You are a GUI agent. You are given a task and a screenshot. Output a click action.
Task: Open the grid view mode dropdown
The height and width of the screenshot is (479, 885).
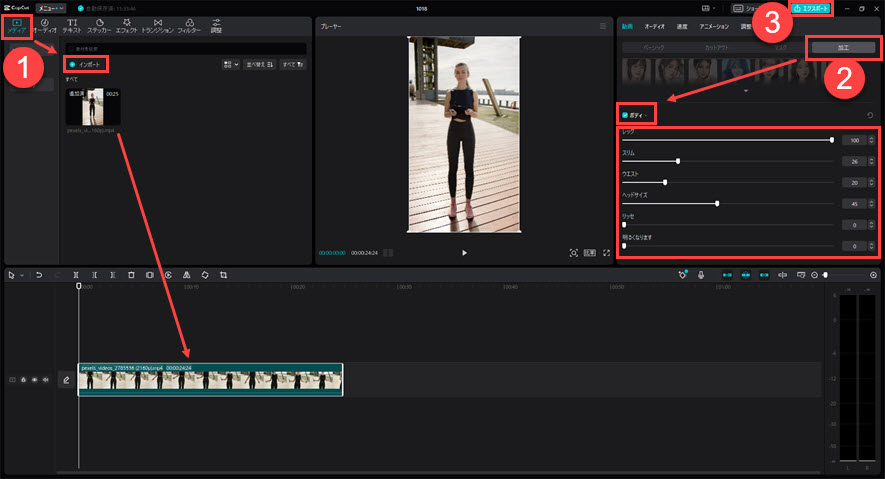pos(231,65)
